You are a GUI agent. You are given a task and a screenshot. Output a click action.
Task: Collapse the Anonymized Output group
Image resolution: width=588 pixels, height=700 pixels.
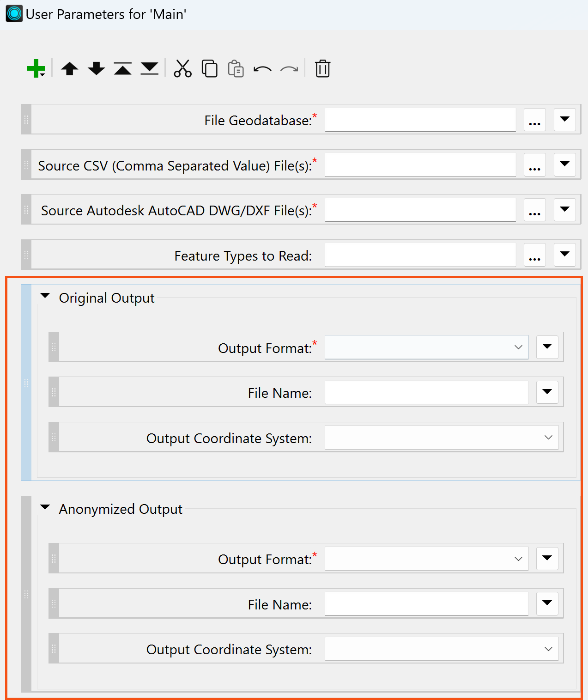pyautogui.click(x=45, y=507)
